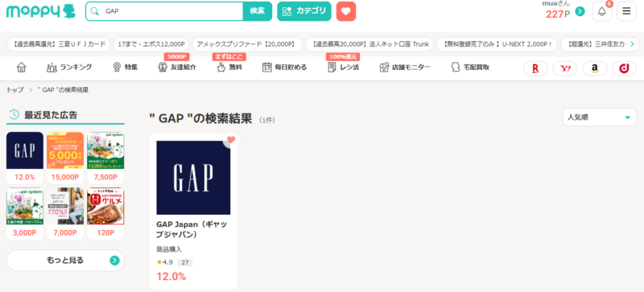Click the 検索 search button

258,11
